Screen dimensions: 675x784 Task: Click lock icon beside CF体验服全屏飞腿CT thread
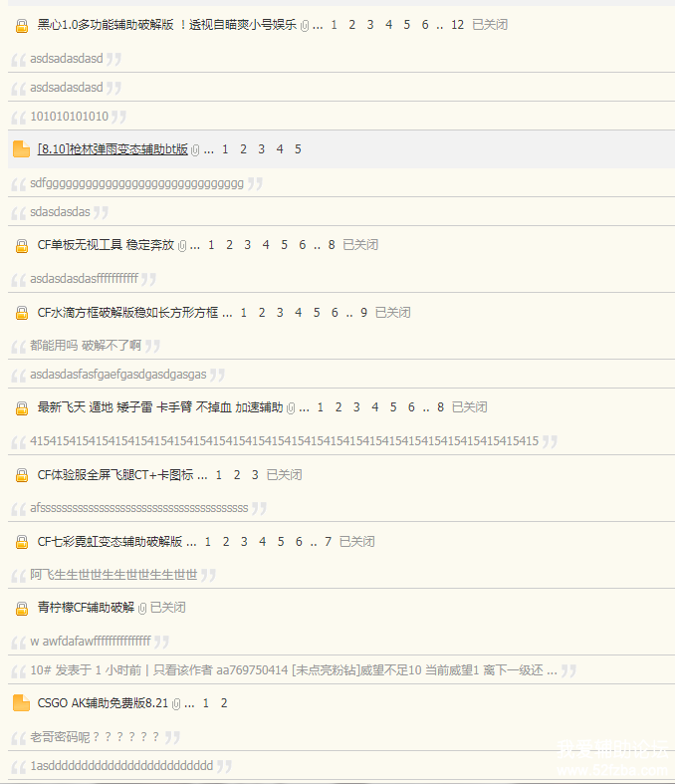click(22, 475)
